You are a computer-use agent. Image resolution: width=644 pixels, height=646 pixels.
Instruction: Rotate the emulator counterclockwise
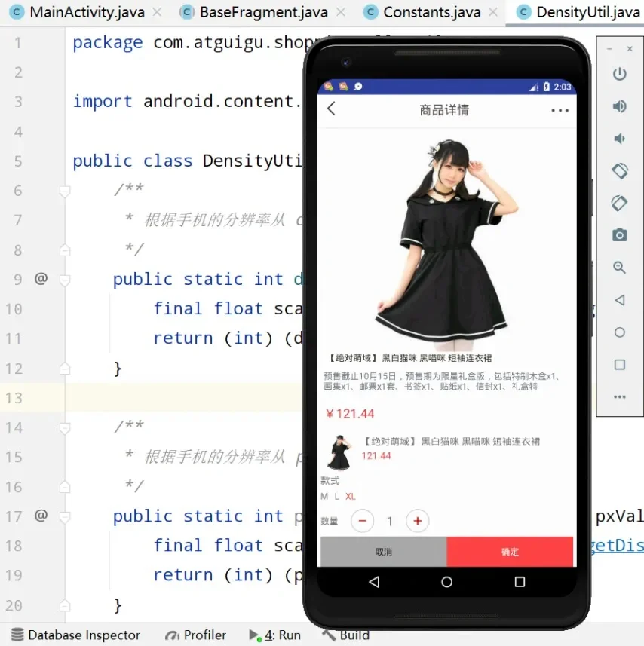tap(619, 170)
